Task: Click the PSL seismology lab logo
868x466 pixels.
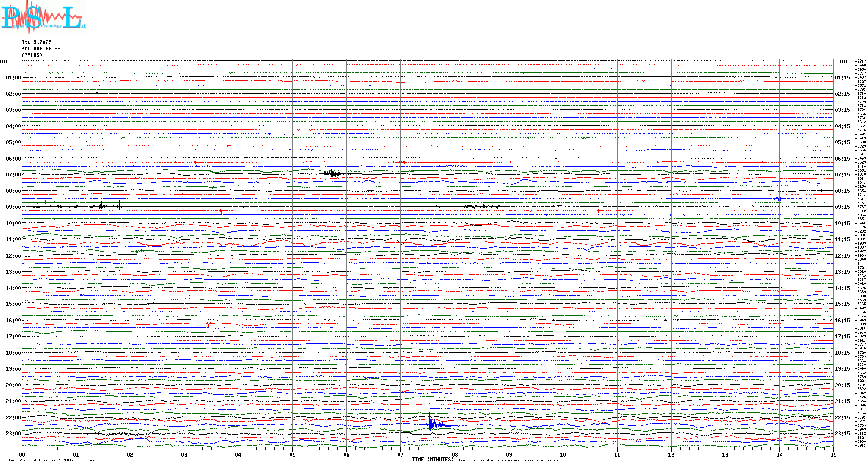Action: point(43,17)
